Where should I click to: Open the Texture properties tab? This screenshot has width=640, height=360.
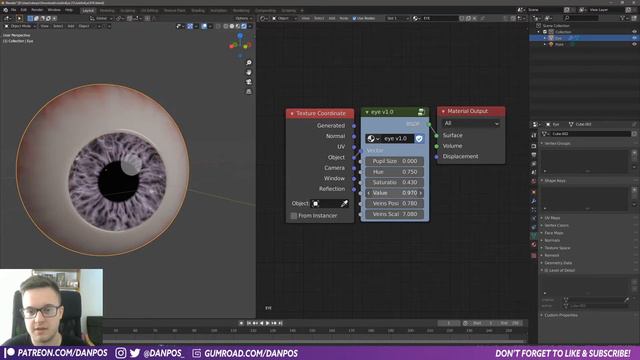coord(534,255)
